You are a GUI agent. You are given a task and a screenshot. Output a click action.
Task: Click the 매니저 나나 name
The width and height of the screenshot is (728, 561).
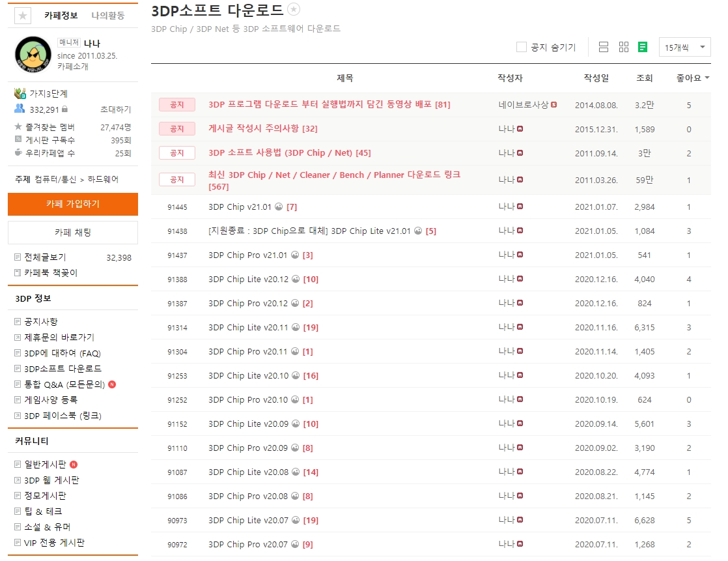(92, 43)
